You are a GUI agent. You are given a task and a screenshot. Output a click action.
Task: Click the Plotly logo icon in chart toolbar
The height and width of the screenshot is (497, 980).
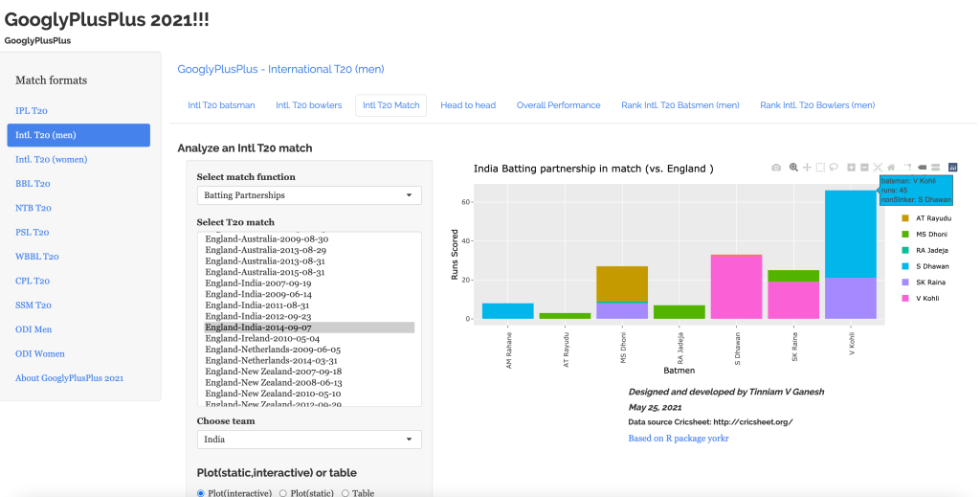(952, 168)
